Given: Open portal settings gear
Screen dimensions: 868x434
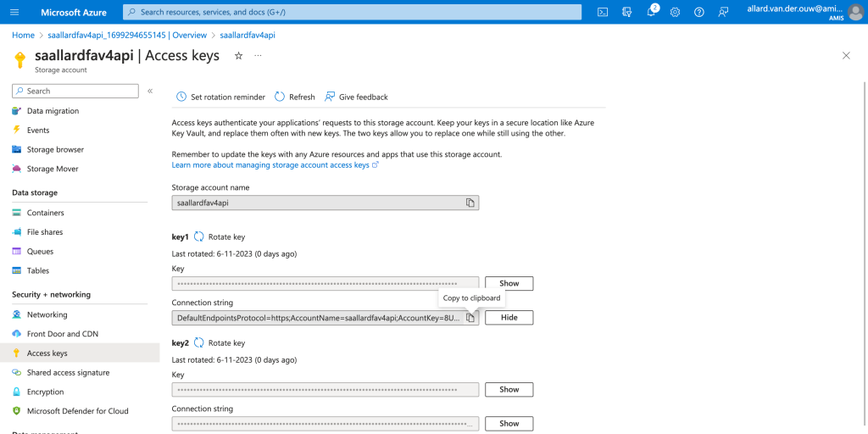Looking at the screenshot, I should pos(675,12).
